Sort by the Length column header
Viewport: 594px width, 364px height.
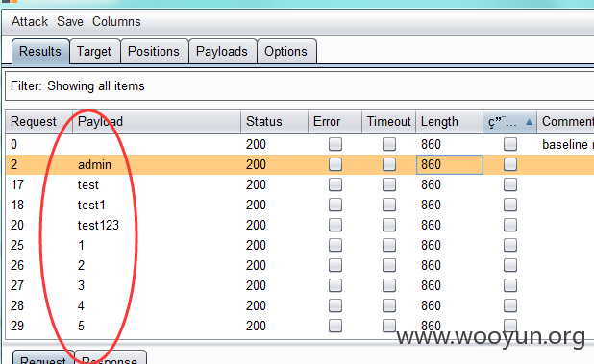click(x=449, y=122)
